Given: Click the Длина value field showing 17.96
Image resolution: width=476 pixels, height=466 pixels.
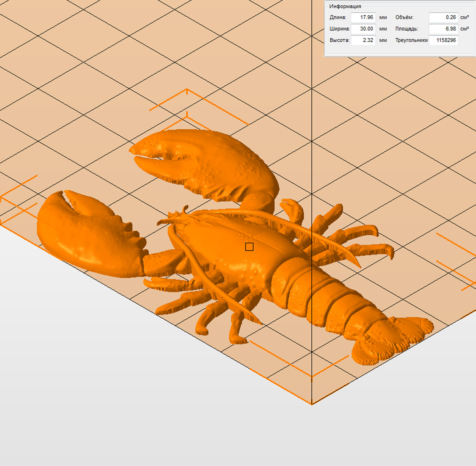Looking at the screenshot, I should coord(363,17).
